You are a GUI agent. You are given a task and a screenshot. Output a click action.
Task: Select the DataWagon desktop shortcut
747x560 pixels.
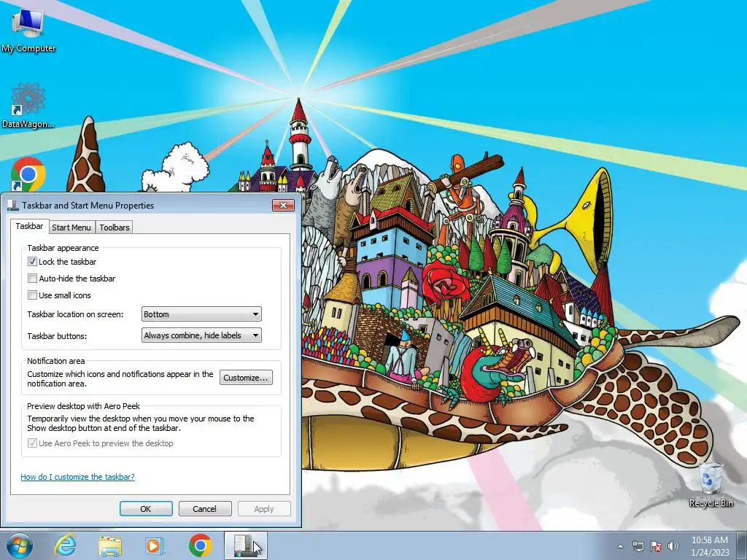[28, 105]
